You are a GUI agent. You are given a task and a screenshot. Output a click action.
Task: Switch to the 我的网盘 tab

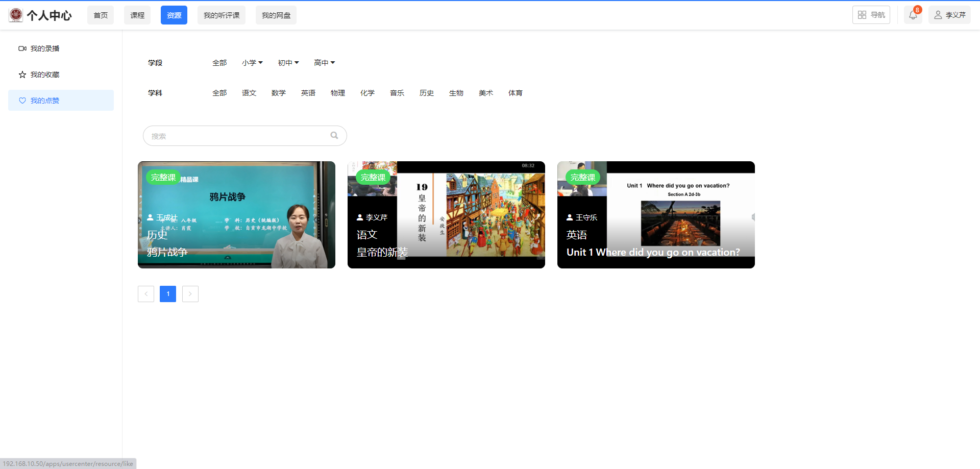click(276, 15)
